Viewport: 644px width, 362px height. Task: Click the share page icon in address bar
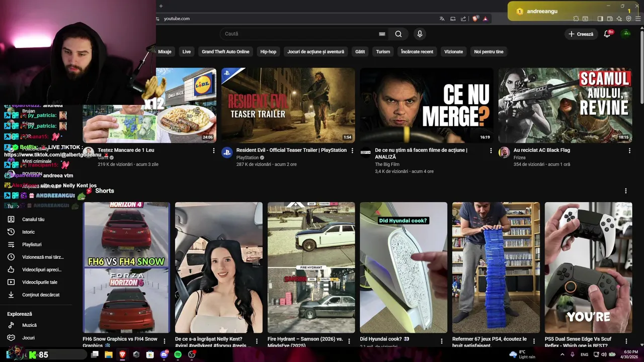(463, 19)
